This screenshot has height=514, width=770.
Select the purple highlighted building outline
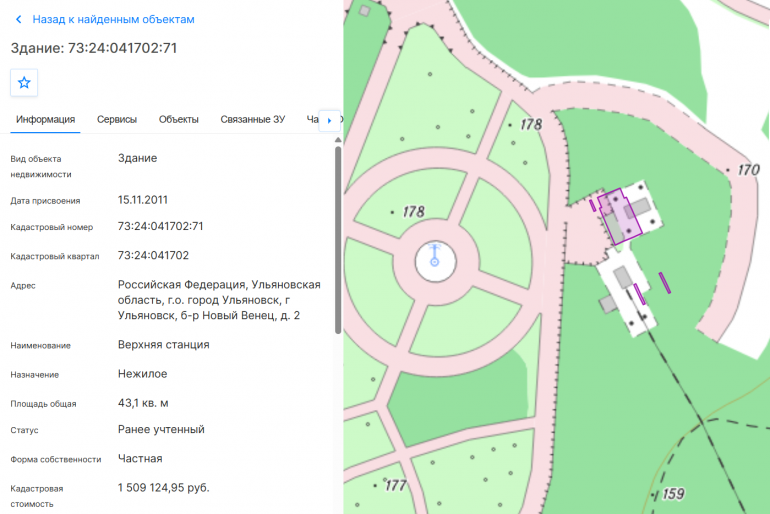(x=620, y=216)
